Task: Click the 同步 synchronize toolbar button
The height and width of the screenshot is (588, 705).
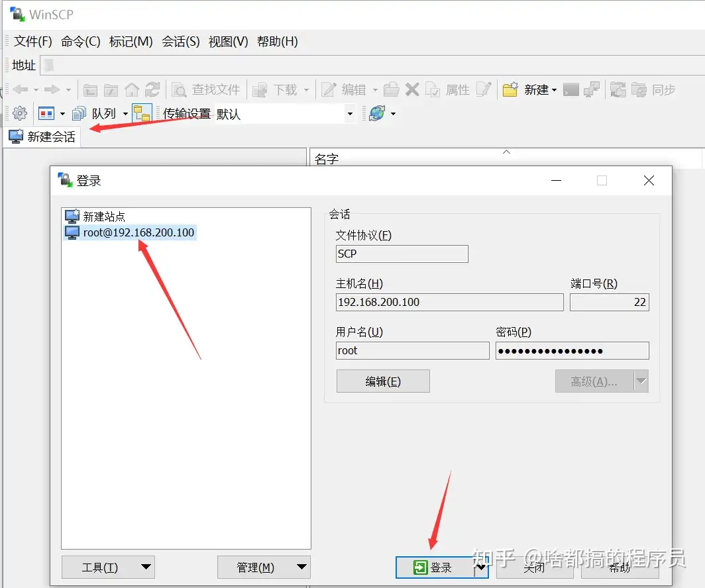Action: pos(653,90)
